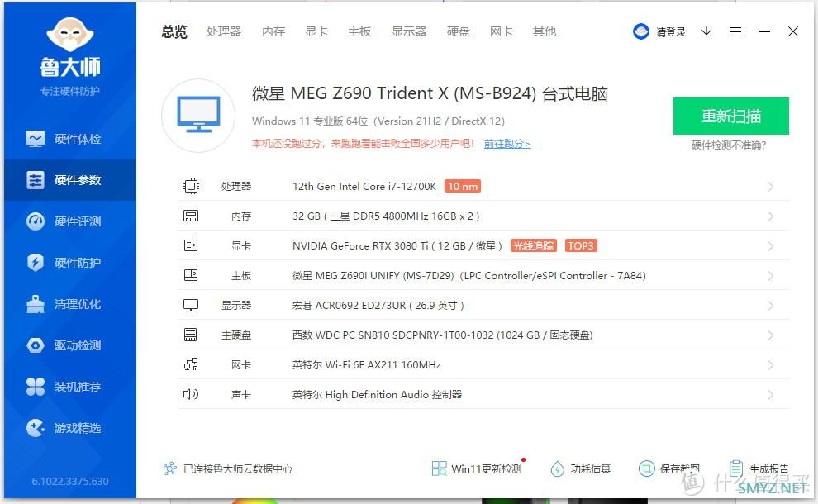818x504 pixels.
Task: Open 硬件评测 in the sidebar
Action: (70, 221)
